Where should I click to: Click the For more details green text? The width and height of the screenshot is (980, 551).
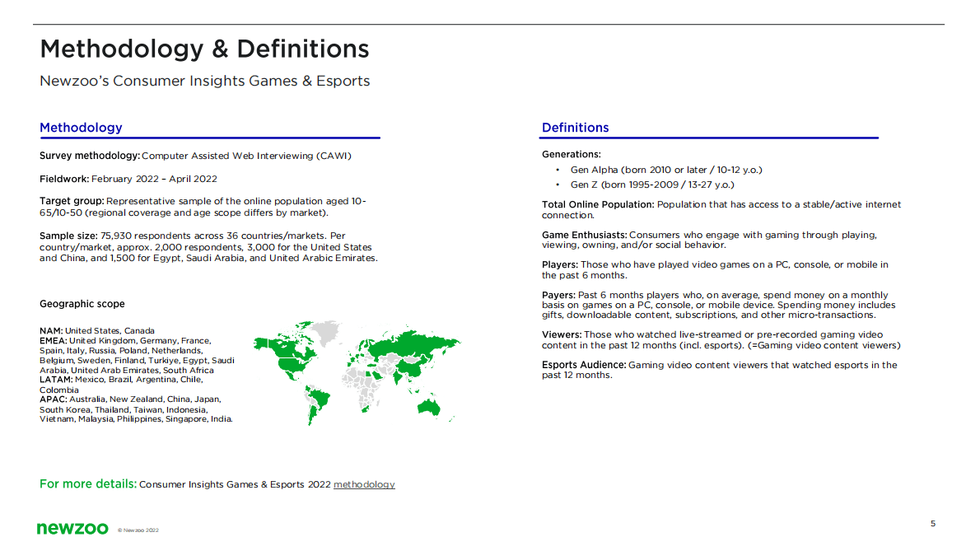pyautogui.click(x=88, y=483)
